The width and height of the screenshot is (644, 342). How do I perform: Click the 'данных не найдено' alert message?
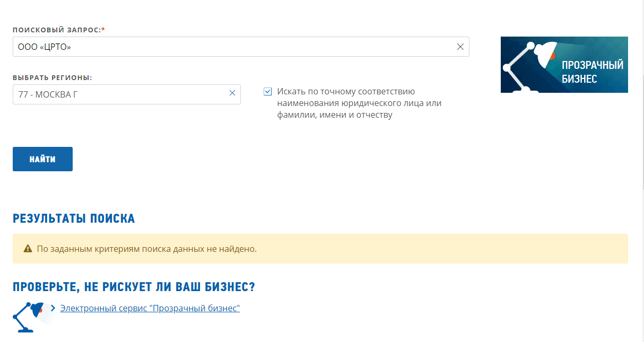(x=147, y=249)
